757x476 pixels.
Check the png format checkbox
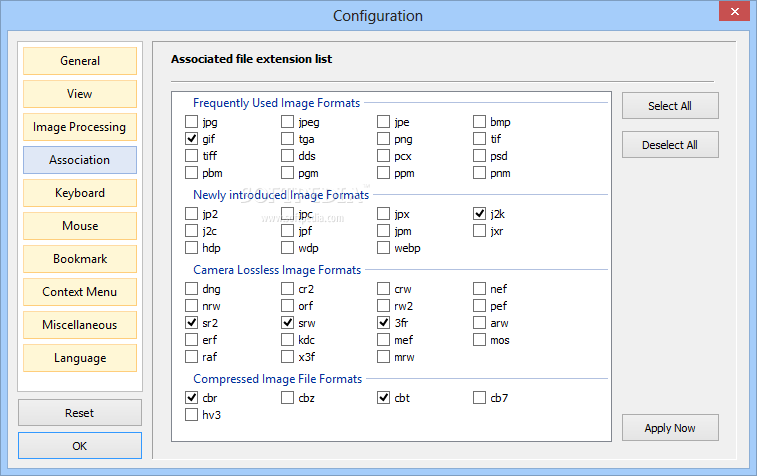click(x=383, y=139)
